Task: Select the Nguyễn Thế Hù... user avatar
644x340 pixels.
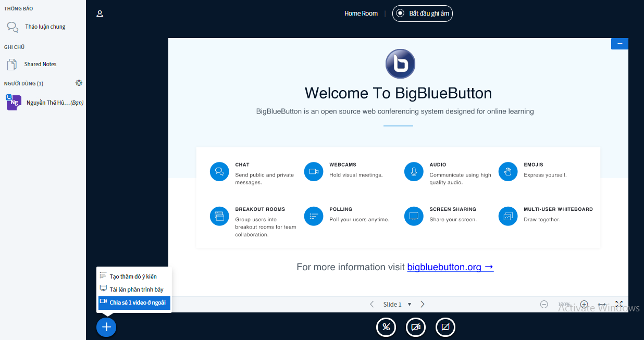Action: pos(14,103)
